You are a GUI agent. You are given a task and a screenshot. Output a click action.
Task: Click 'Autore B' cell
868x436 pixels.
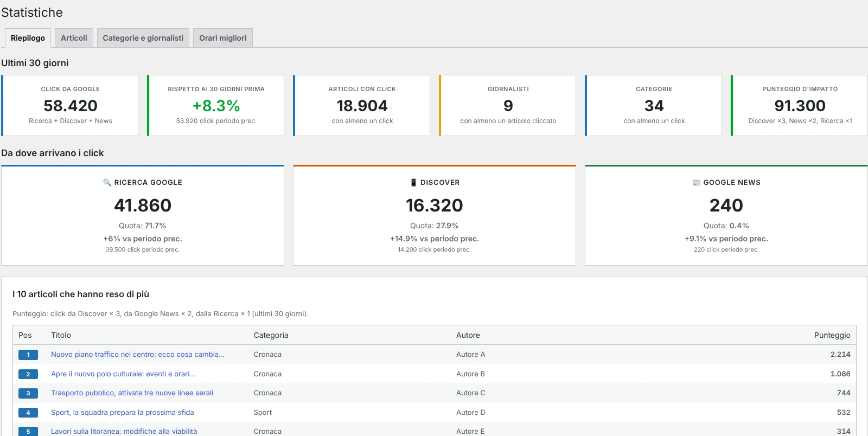[x=471, y=374]
